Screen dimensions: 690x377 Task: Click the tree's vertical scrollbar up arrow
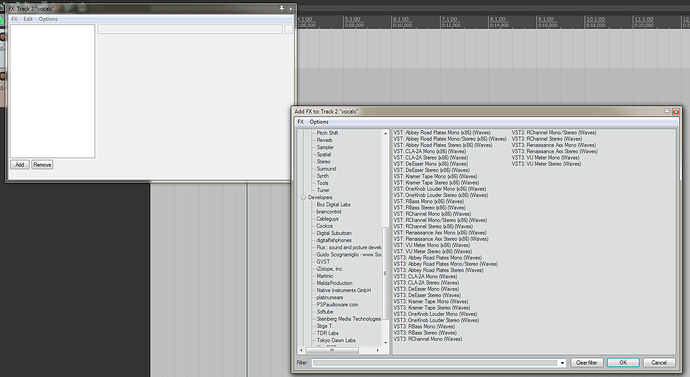coord(385,133)
